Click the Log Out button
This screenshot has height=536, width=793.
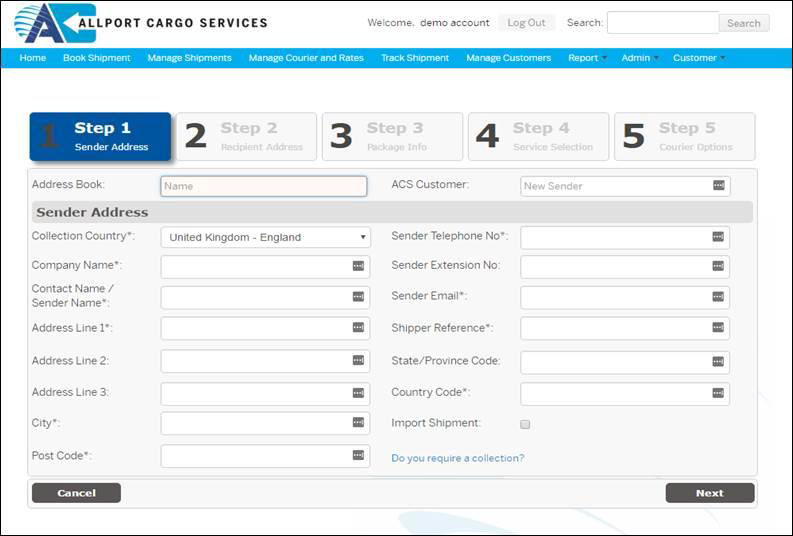tap(526, 23)
